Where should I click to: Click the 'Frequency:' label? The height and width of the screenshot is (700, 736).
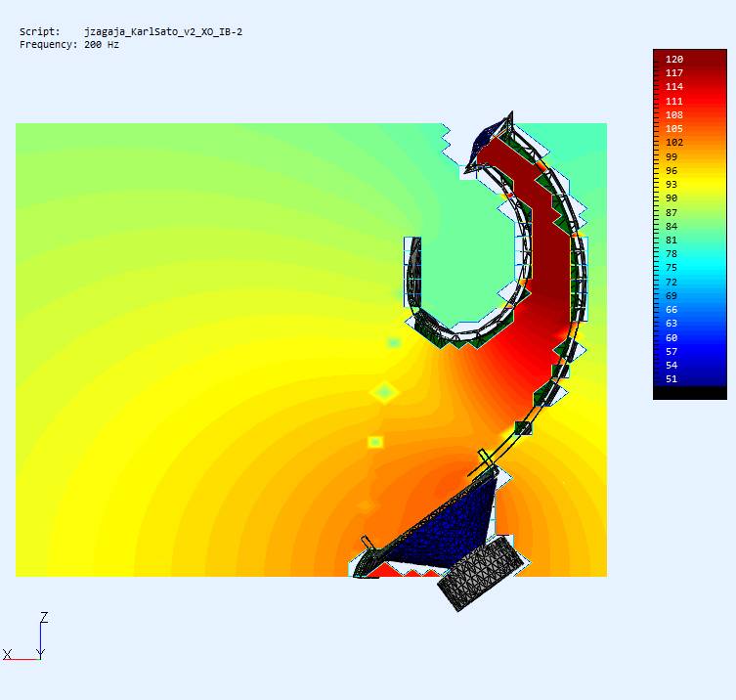click(x=48, y=45)
